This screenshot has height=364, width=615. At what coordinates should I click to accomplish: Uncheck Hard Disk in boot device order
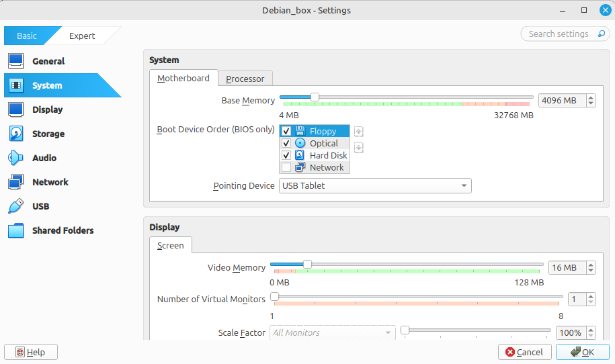click(x=286, y=155)
